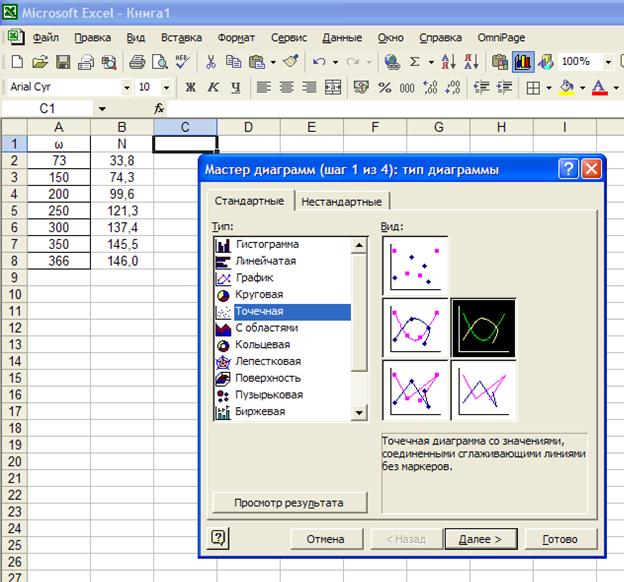Click the Готово button
The height and width of the screenshot is (582, 624).
coord(560,539)
